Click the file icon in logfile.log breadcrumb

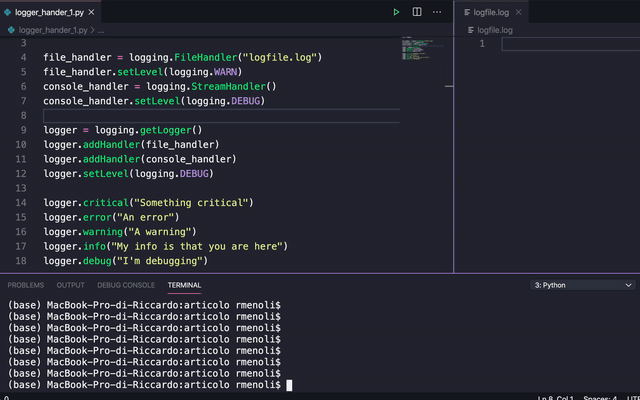coord(471,30)
